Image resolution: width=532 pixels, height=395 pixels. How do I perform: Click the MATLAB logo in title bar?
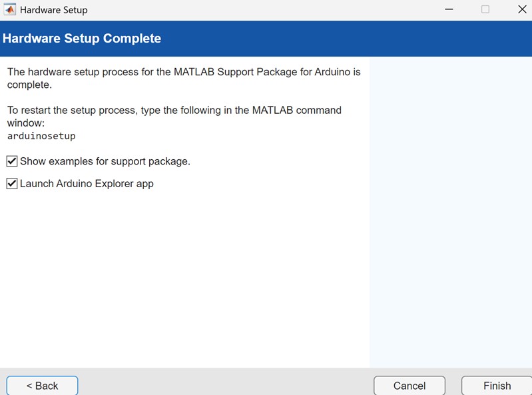[9, 10]
